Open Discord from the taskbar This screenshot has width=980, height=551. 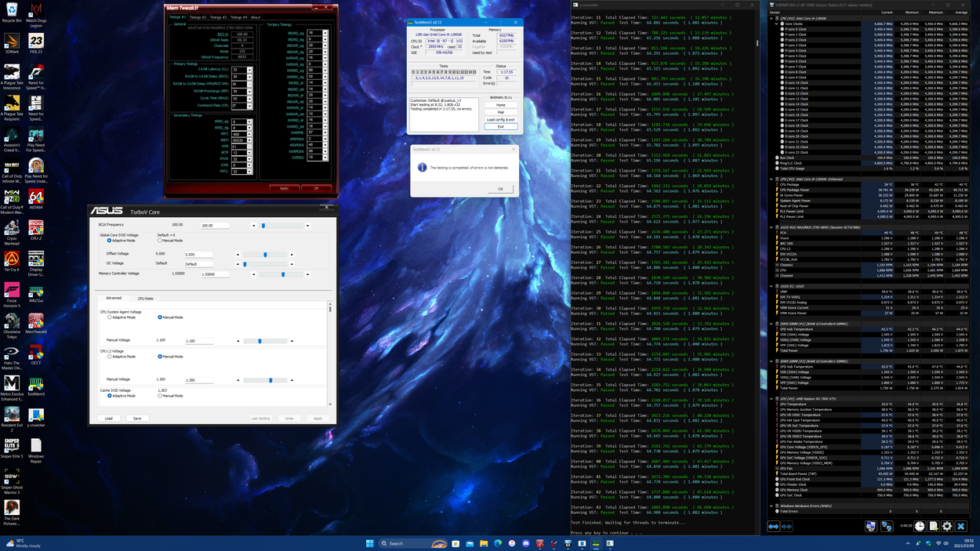tap(526, 543)
